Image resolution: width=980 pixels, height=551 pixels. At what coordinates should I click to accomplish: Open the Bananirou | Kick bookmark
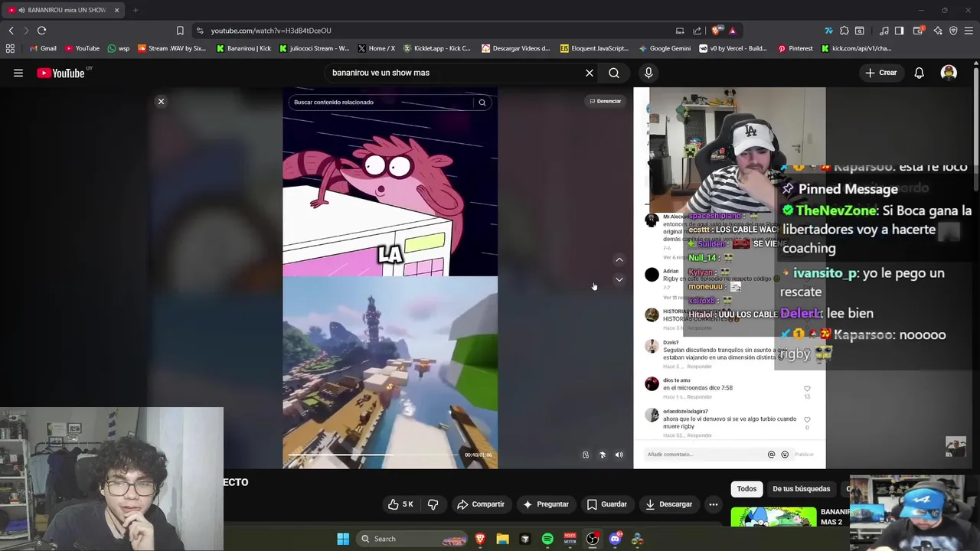(243, 48)
